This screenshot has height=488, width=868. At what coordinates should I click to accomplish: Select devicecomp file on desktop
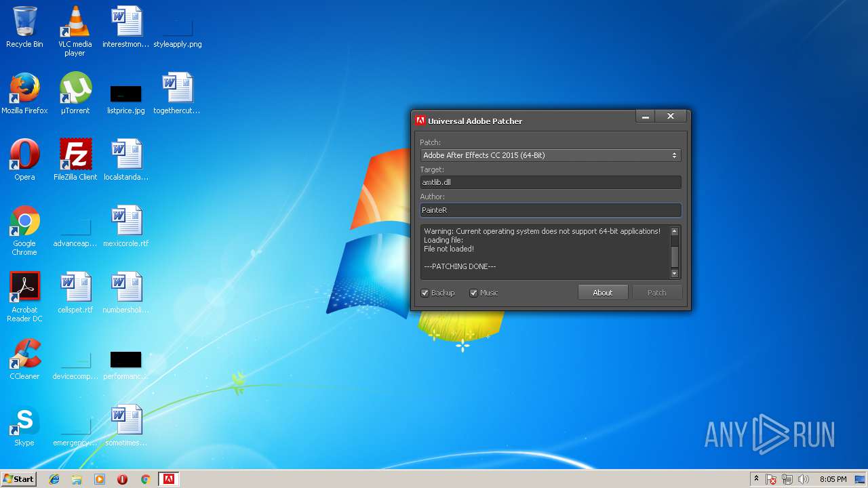tap(75, 365)
